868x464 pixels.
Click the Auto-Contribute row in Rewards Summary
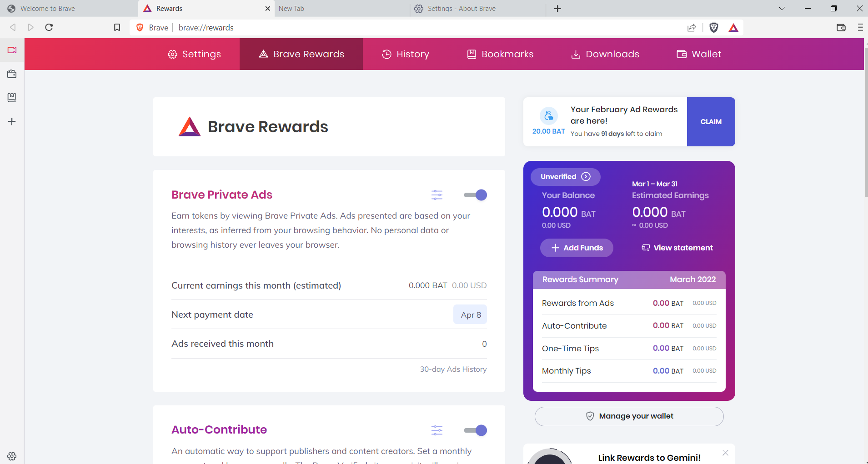click(x=629, y=326)
